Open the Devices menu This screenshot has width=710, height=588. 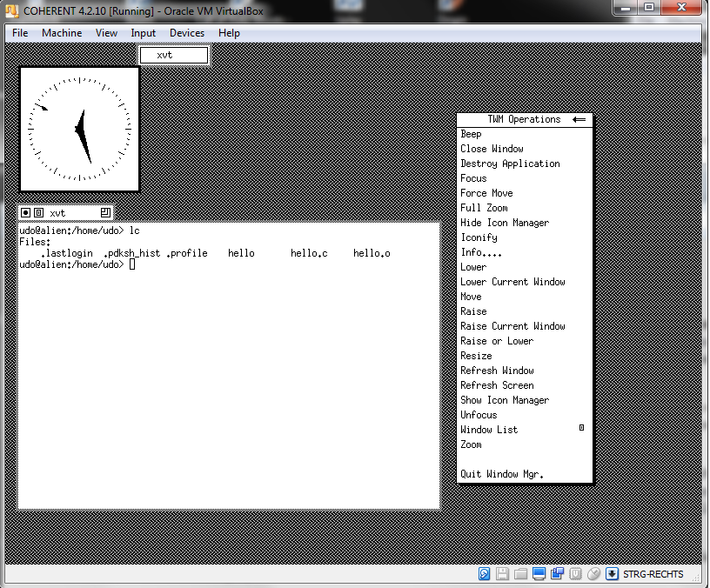point(187,33)
